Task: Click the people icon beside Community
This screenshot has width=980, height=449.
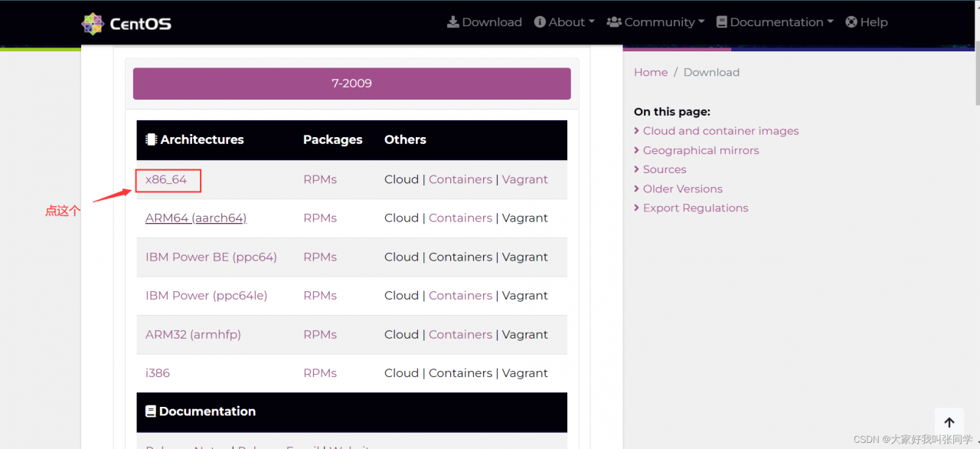Action: coord(614,22)
